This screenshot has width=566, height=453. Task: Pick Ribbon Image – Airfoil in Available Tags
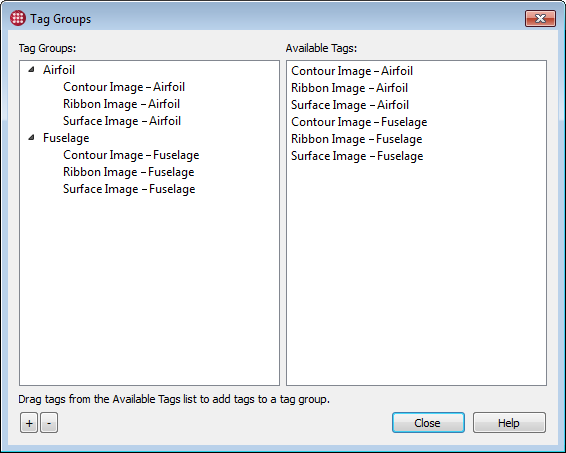tap(349, 88)
